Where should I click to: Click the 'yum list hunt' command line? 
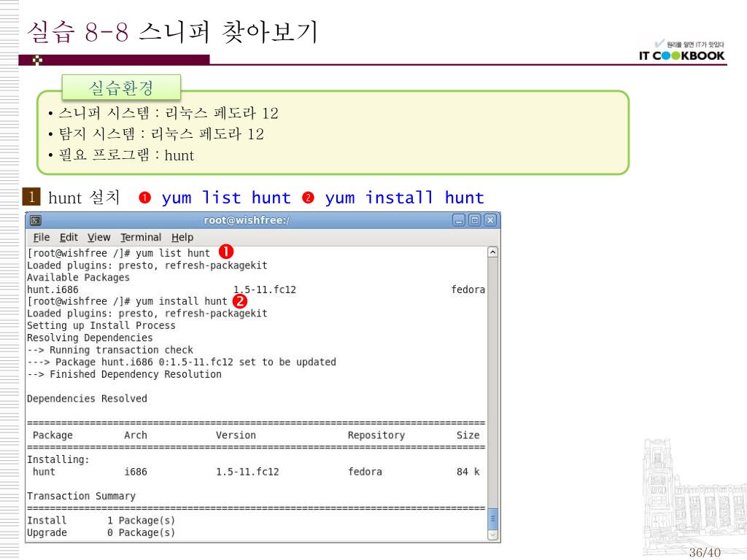pyautogui.click(x=119, y=253)
